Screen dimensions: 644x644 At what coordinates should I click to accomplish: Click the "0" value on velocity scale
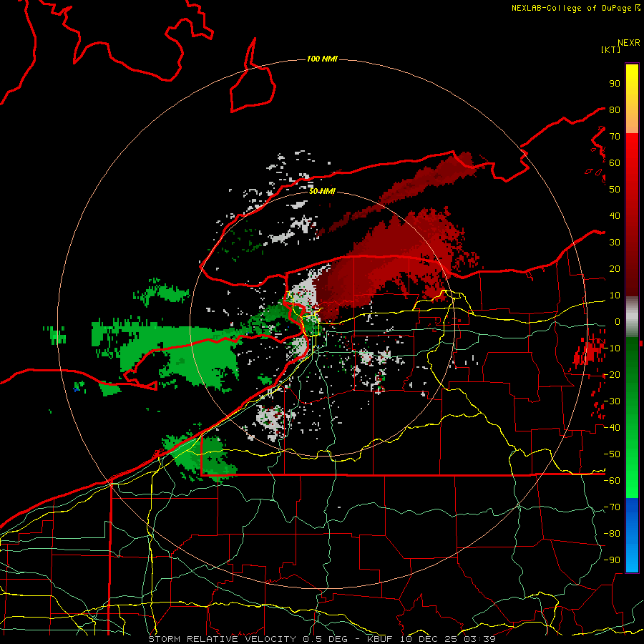[x=618, y=322]
